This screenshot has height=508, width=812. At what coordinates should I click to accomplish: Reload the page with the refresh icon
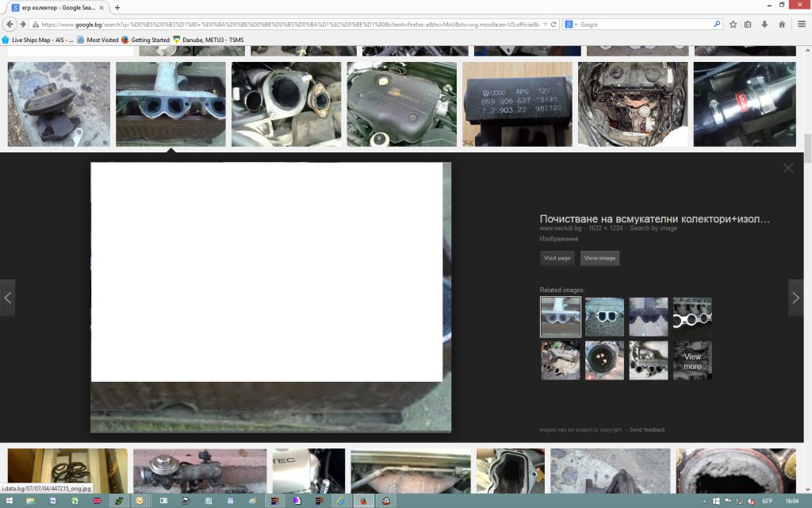click(x=553, y=25)
